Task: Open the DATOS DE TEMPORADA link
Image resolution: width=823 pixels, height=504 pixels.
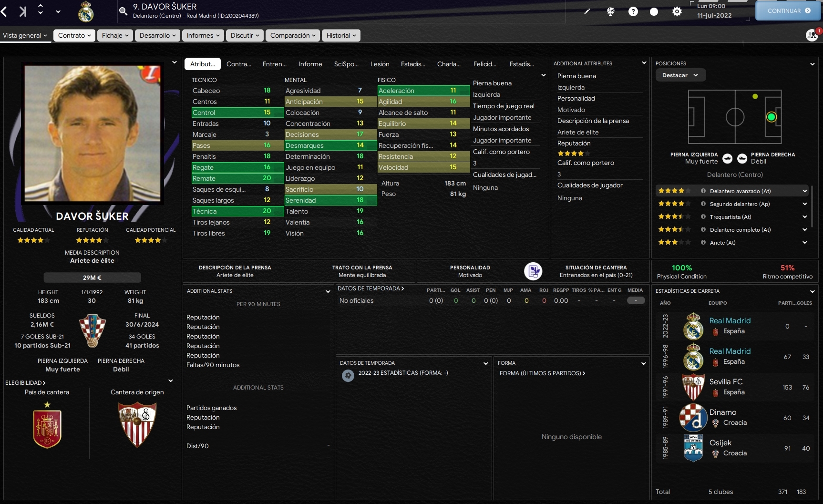Action: coord(370,288)
